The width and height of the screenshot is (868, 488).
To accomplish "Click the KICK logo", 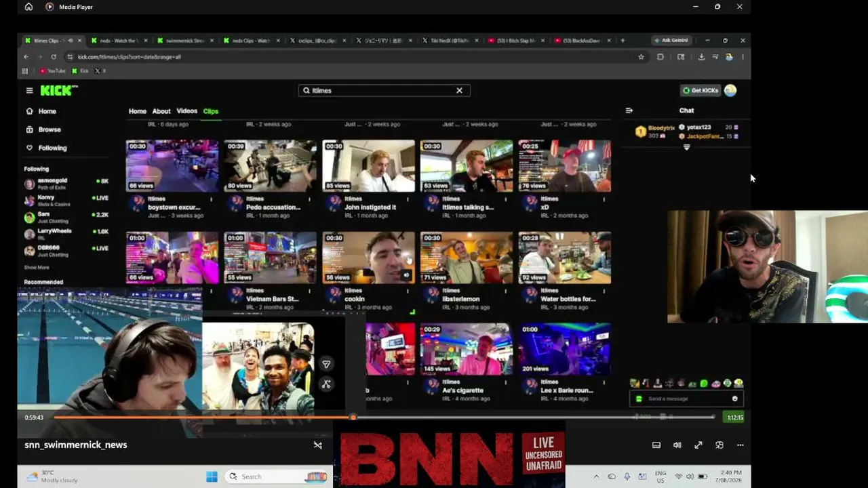I will click(59, 90).
